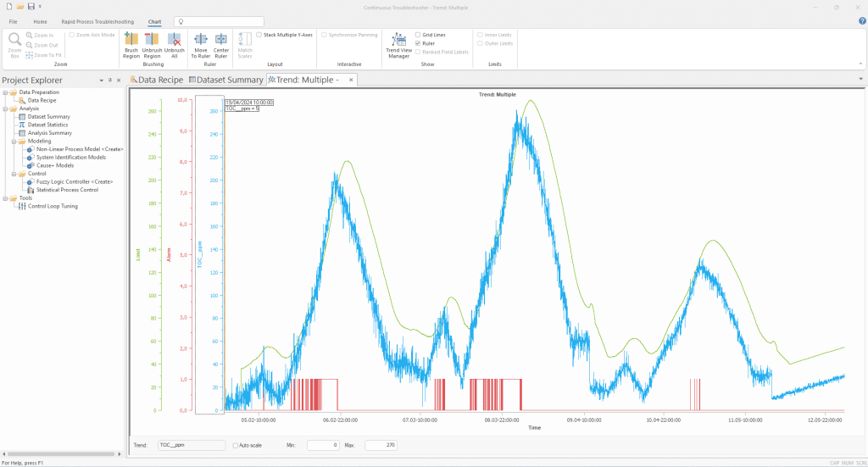Enable Stack Multiple Y-Axes checkbox
868x467 pixels.
pos(259,35)
